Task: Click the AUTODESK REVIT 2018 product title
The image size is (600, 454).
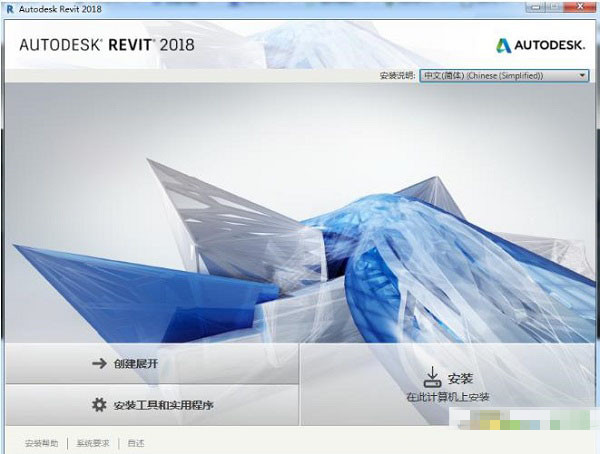Action: click(107, 45)
